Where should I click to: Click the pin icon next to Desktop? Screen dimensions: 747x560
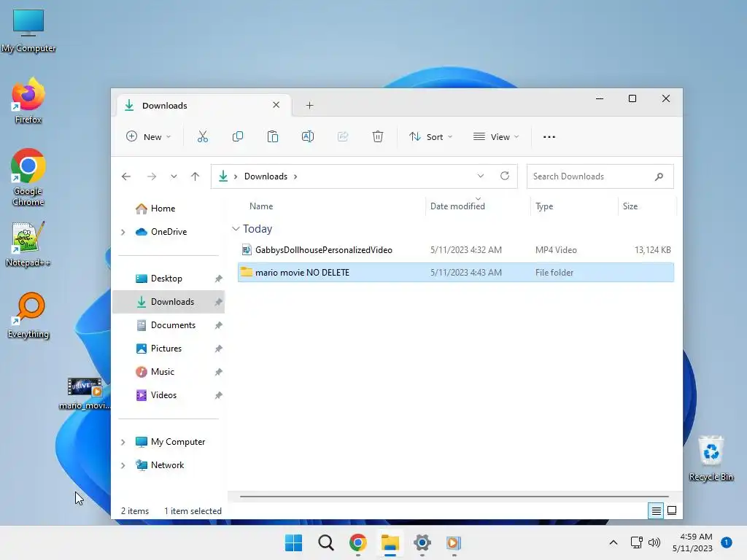pyautogui.click(x=218, y=279)
